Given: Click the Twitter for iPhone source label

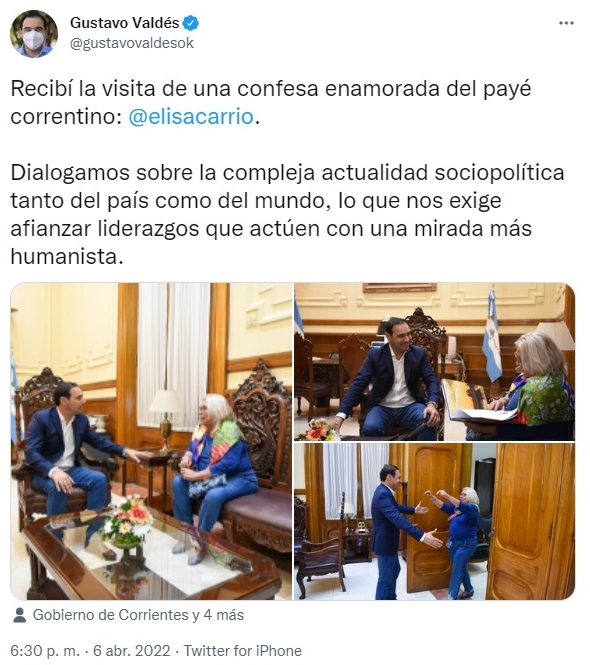Looking at the screenshot, I should [242, 651].
